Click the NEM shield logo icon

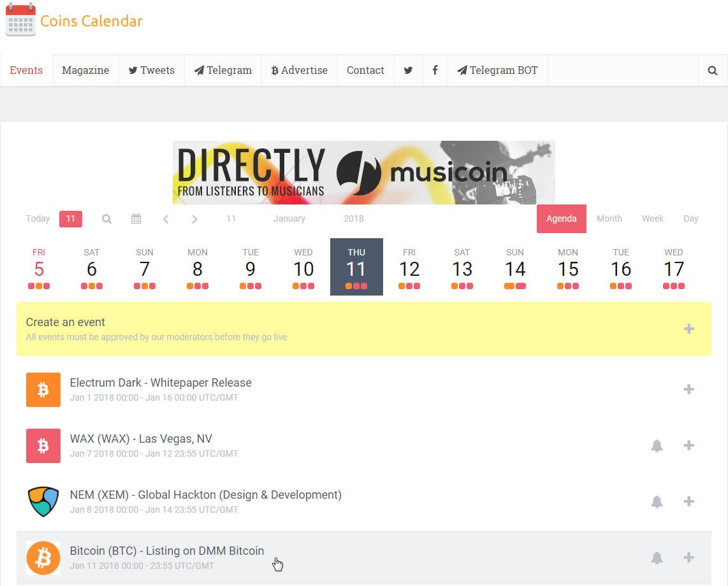pos(43,501)
